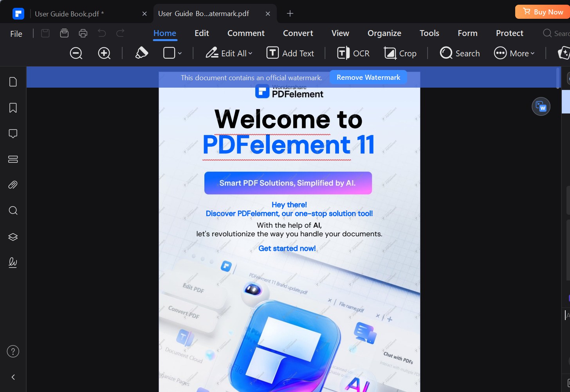Screen dimensions: 570x392
Task: Expand the More tools dropdown
Action: click(x=514, y=53)
